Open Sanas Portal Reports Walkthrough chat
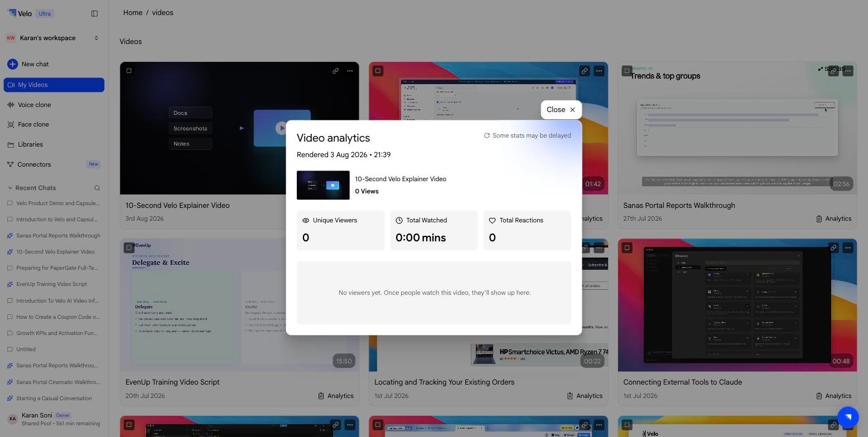 pyautogui.click(x=54, y=236)
